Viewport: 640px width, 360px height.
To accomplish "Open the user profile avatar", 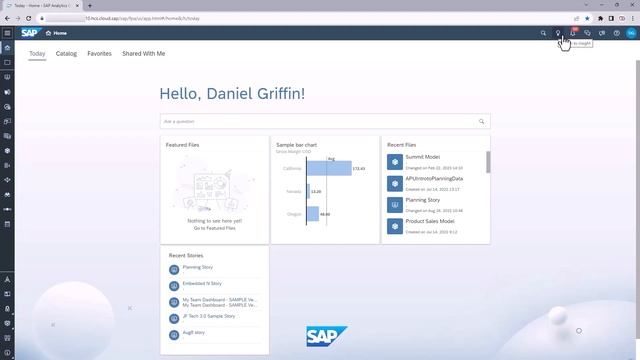I will click(631, 33).
